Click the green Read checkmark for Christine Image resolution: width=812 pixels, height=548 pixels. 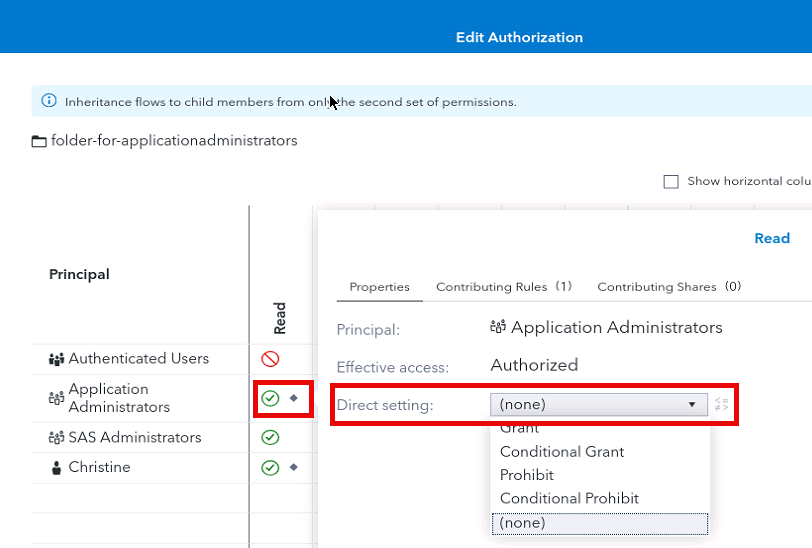(x=270, y=467)
